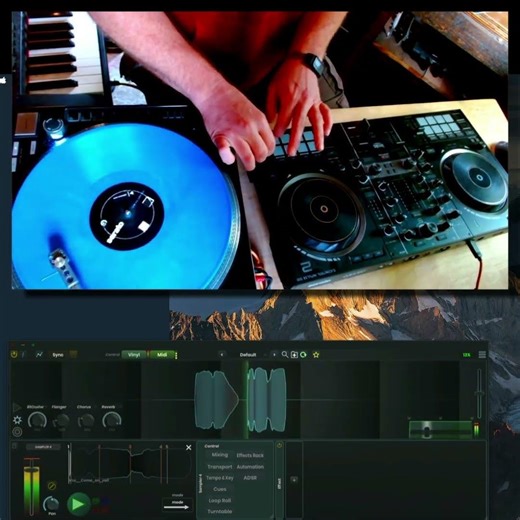520x520 pixels.
Task: Go to next preset with right arrow
Action: pyautogui.click(x=274, y=355)
